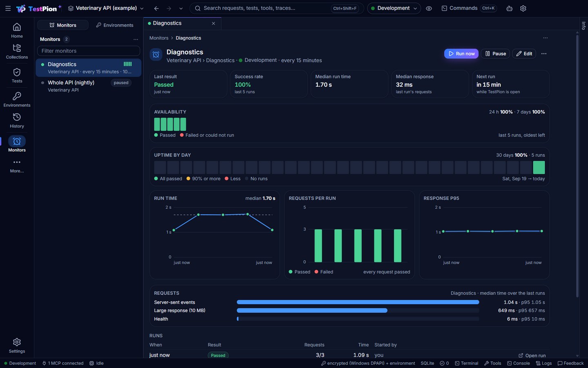Open the Monitors sidebar item
The height and width of the screenshot is (368, 588).
[17, 144]
